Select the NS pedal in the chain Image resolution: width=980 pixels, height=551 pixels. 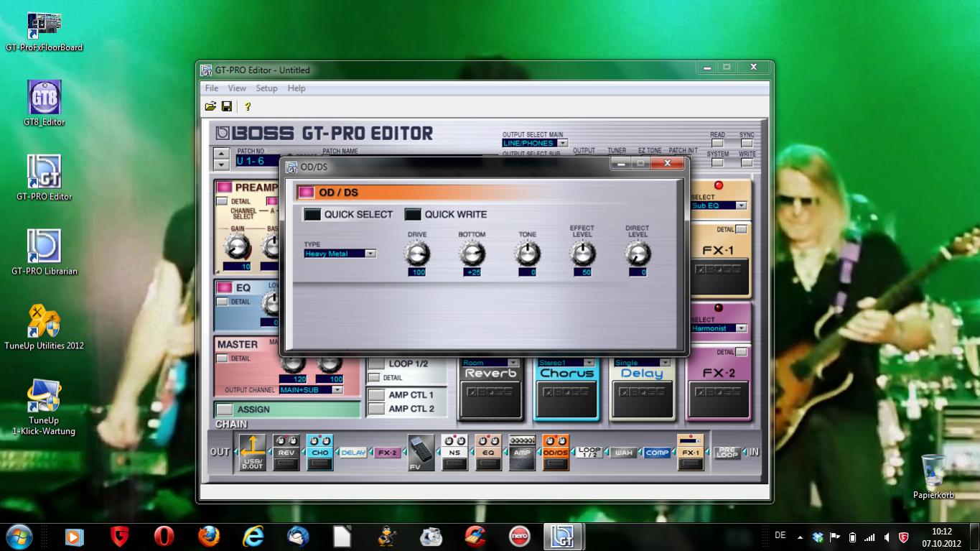[x=454, y=453]
